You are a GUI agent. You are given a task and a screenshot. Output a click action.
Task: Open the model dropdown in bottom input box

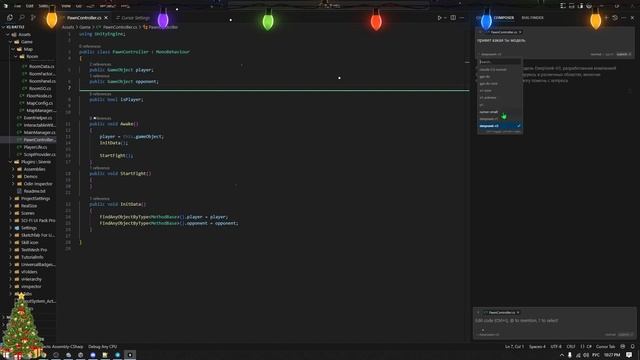pos(489,335)
